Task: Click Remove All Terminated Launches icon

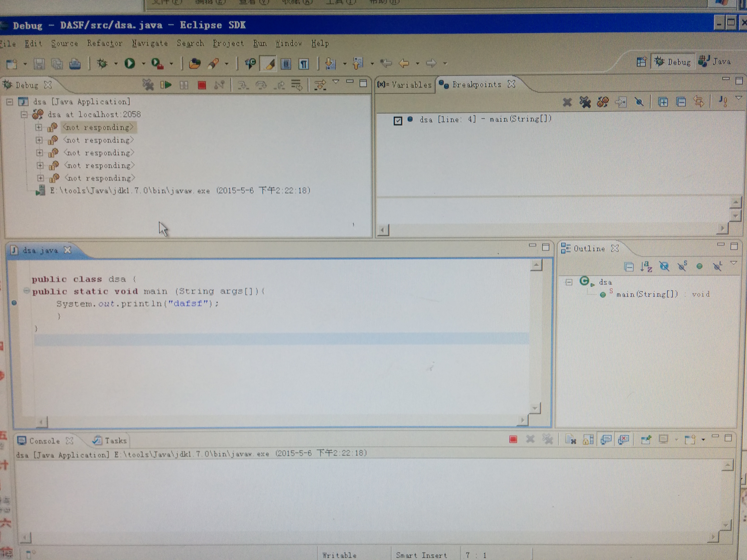Action: [148, 85]
